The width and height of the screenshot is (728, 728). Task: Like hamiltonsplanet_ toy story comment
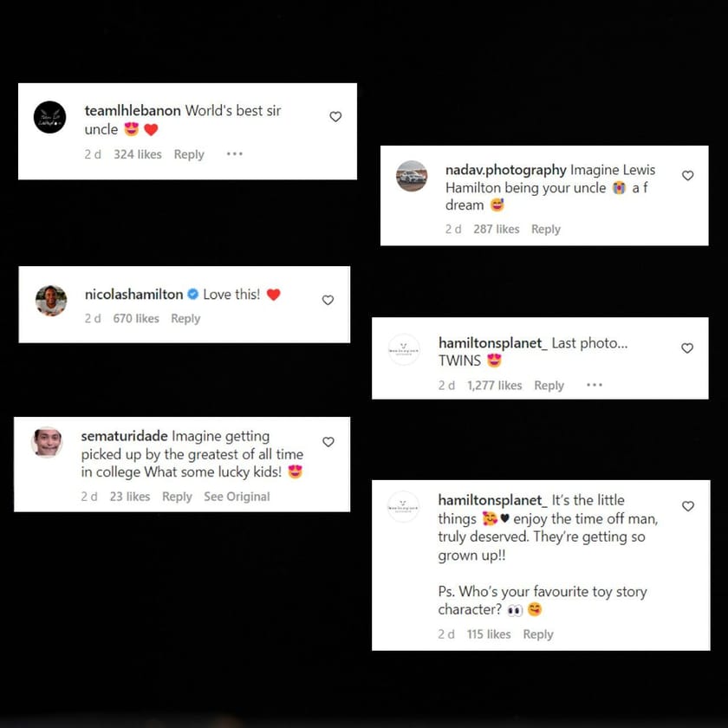pos(688,506)
